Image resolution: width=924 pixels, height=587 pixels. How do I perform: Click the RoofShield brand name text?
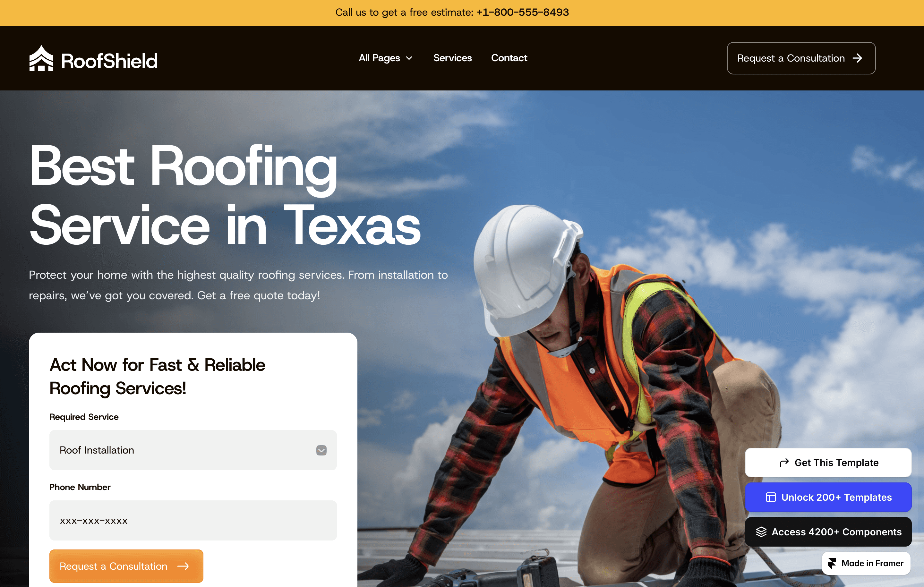pos(109,61)
